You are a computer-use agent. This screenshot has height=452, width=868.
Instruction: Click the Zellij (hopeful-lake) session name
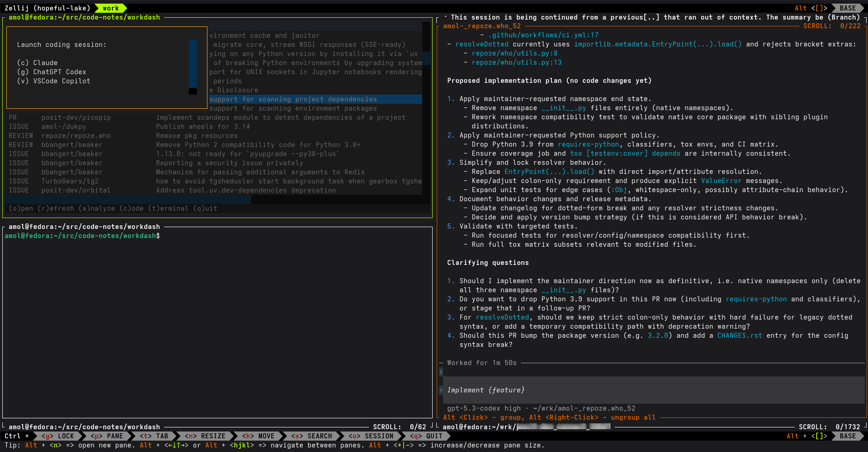pos(47,8)
